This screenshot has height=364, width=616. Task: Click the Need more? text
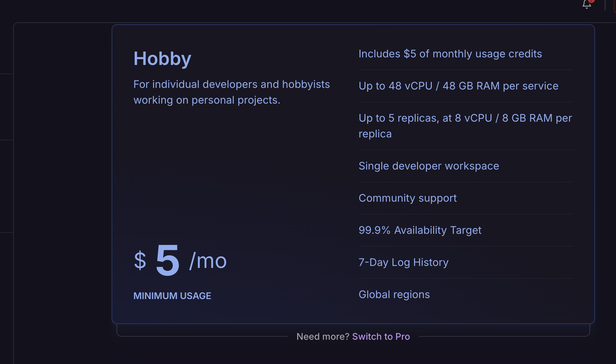click(323, 336)
